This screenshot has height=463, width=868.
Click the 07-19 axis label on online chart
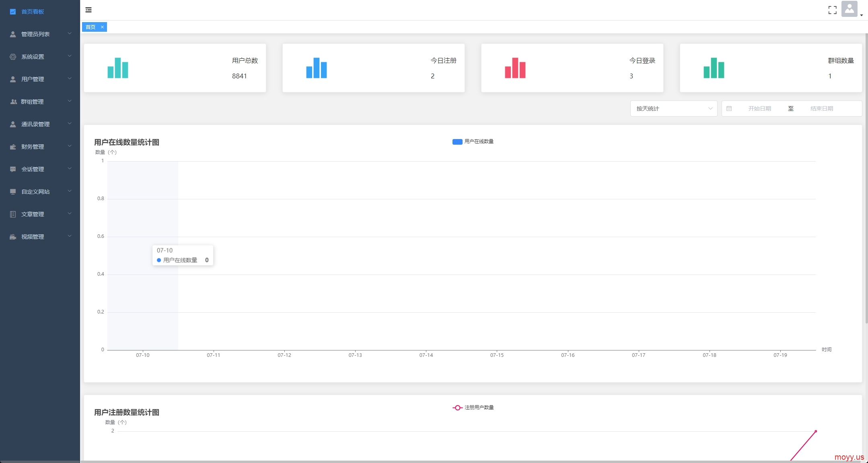pos(780,355)
